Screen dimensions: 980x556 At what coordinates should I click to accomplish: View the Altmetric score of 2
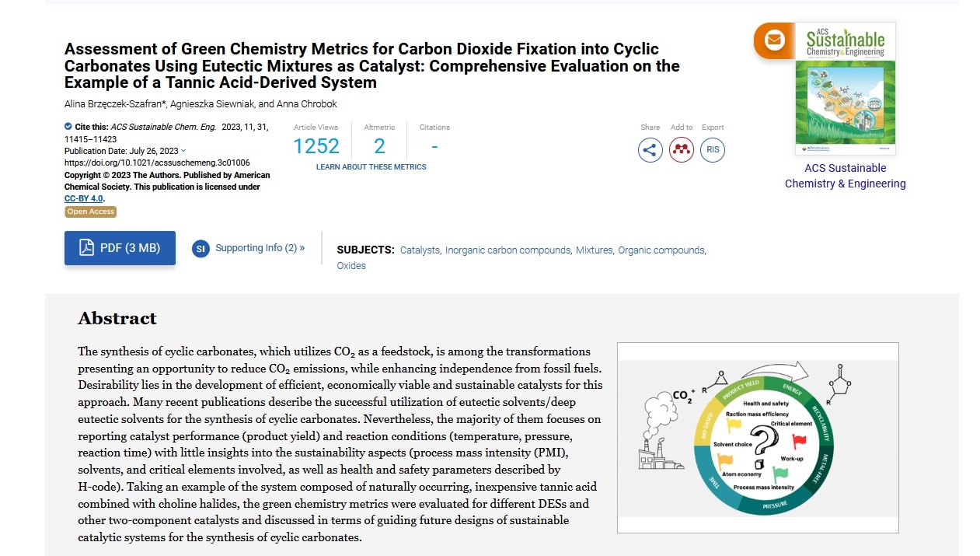pos(379,146)
